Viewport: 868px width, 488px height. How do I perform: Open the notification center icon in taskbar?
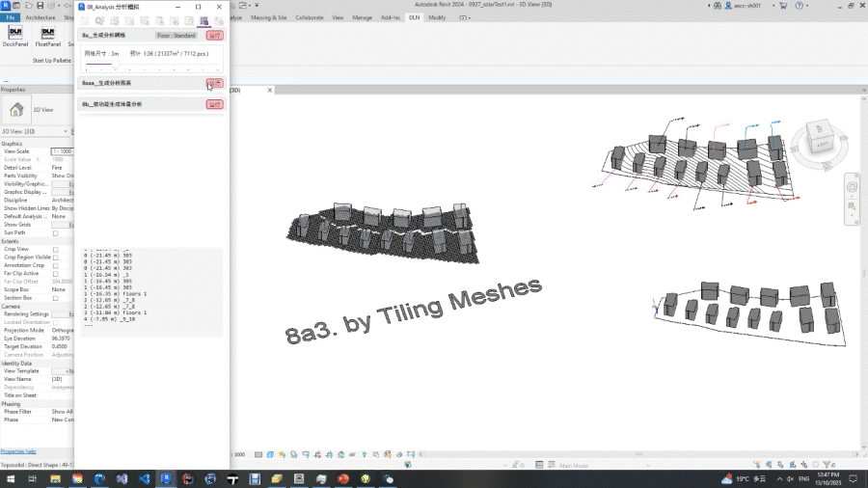click(854, 478)
